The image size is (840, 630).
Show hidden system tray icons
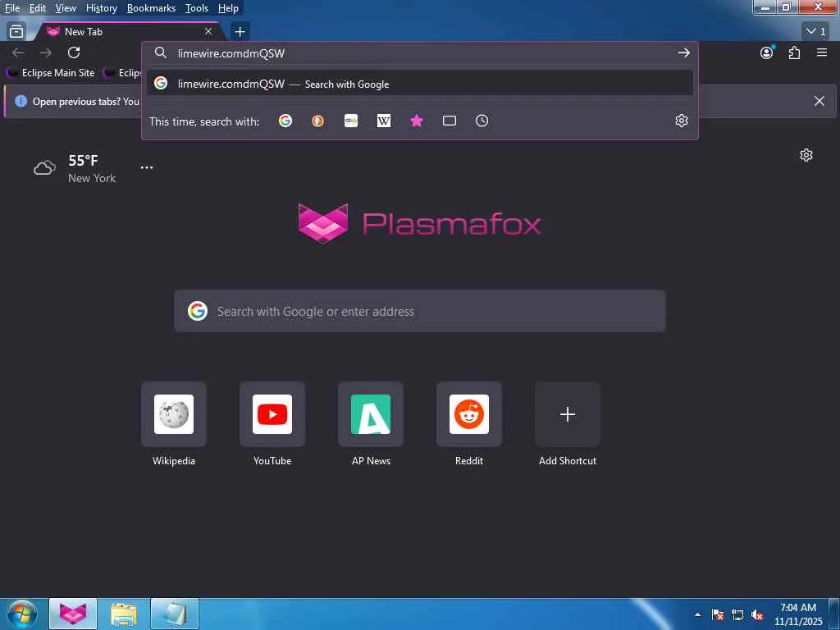click(x=697, y=614)
